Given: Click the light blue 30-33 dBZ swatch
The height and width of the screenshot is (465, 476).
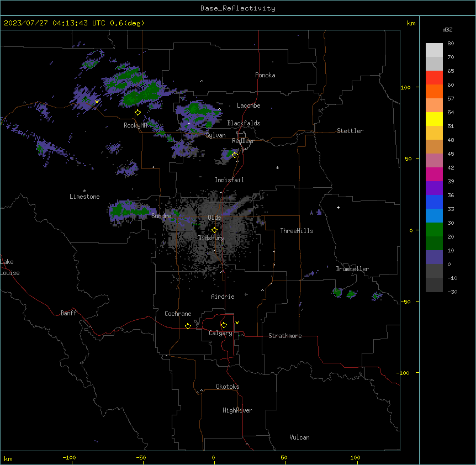Looking at the screenshot, I should [434, 216].
